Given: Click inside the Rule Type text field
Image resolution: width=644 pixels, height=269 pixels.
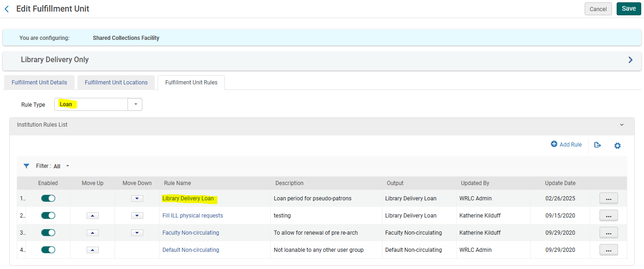Looking at the screenshot, I should pos(90,104).
